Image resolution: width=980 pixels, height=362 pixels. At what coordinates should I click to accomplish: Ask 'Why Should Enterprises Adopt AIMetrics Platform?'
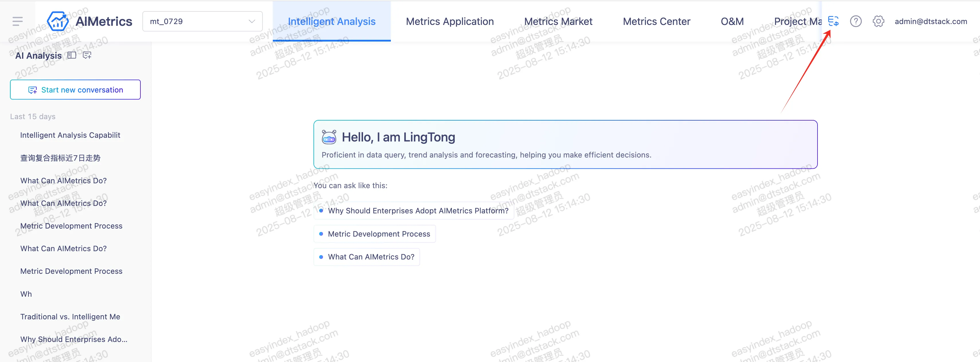(418, 211)
